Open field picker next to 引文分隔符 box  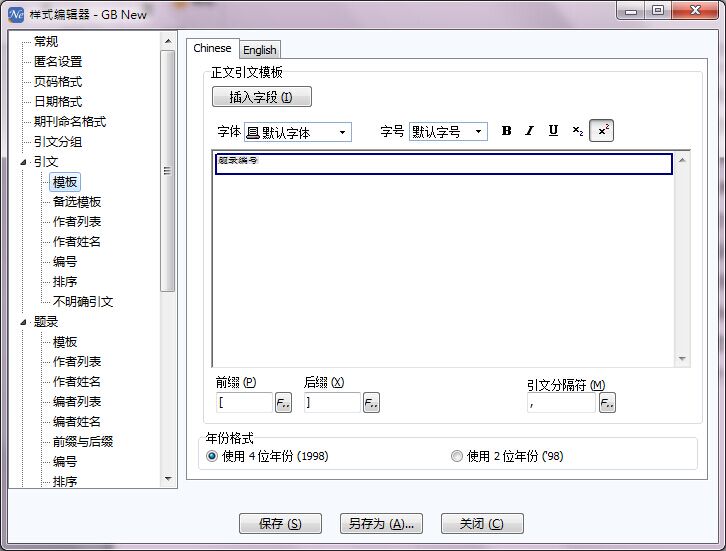(x=607, y=403)
